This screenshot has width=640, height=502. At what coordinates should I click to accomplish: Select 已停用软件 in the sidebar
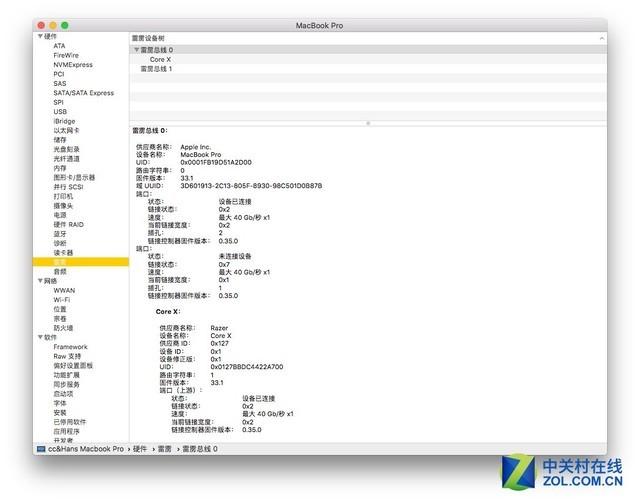point(69,422)
